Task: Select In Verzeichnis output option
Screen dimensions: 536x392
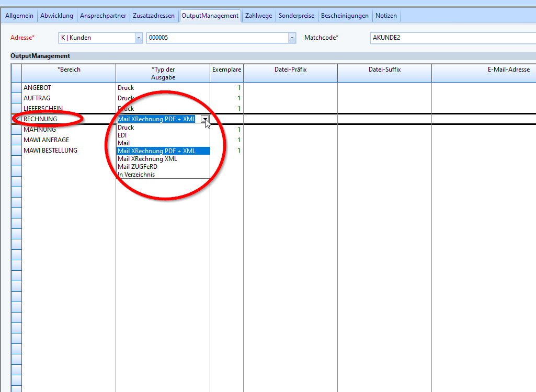Action: click(136, 175)
